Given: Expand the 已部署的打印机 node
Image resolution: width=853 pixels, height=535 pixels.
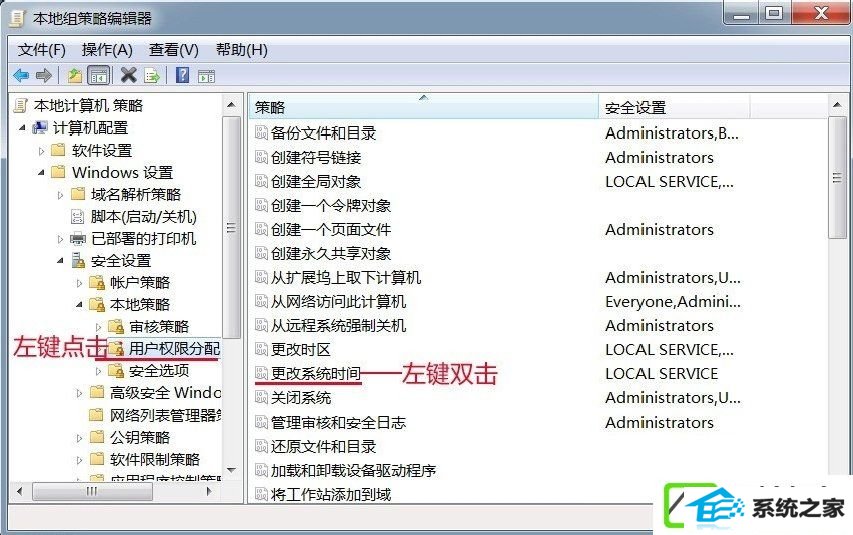Looking at the screenshot, I should coord(60,239).
